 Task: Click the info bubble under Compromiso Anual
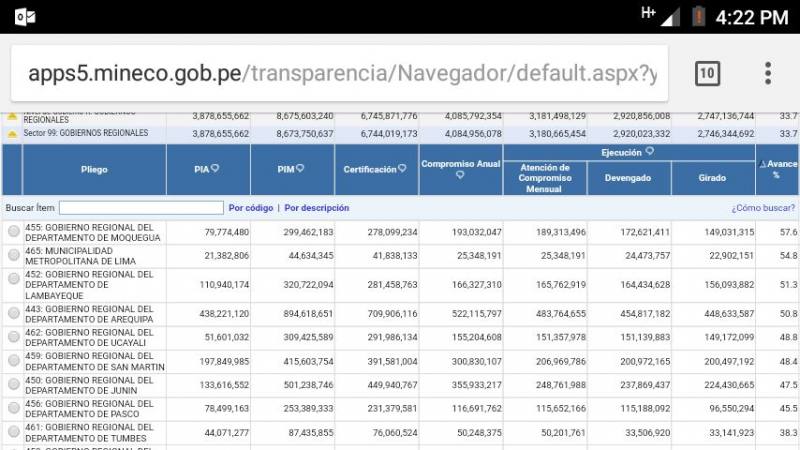point(460,175)
